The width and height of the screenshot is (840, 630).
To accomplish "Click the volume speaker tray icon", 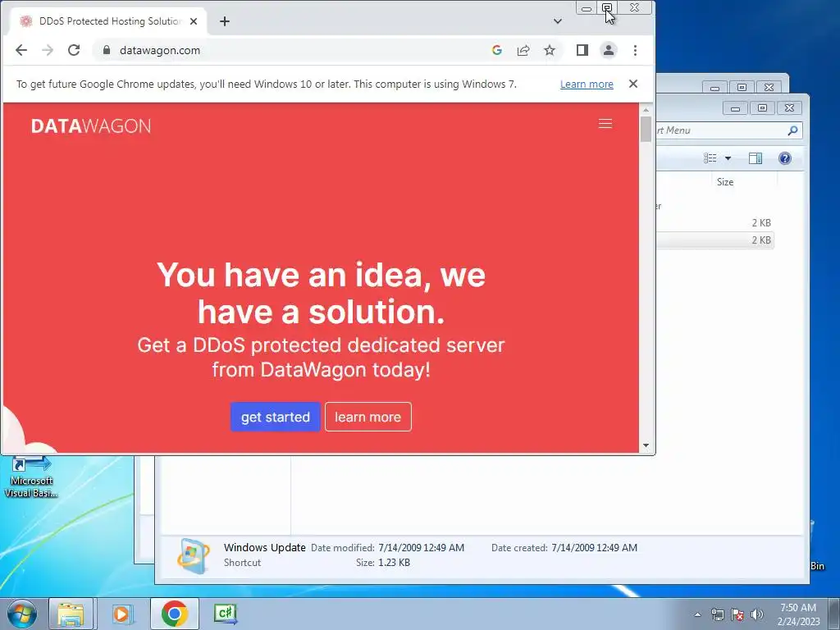I will pos(757,614).
